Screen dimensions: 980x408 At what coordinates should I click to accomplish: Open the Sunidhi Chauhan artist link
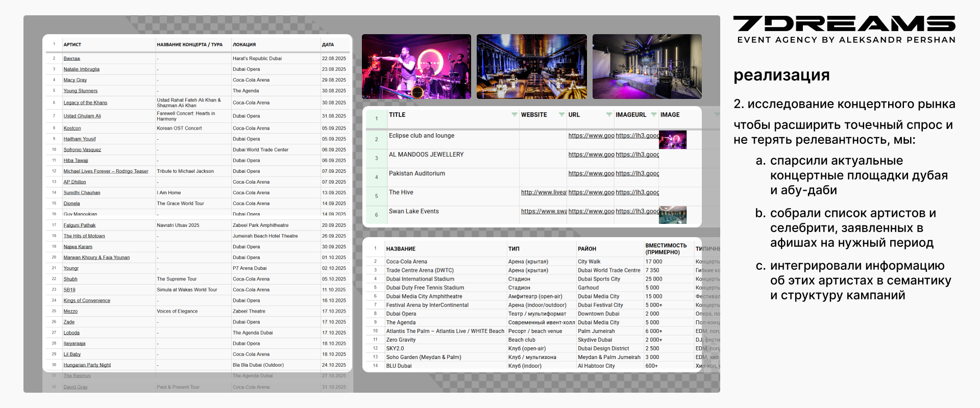[82, 193]
